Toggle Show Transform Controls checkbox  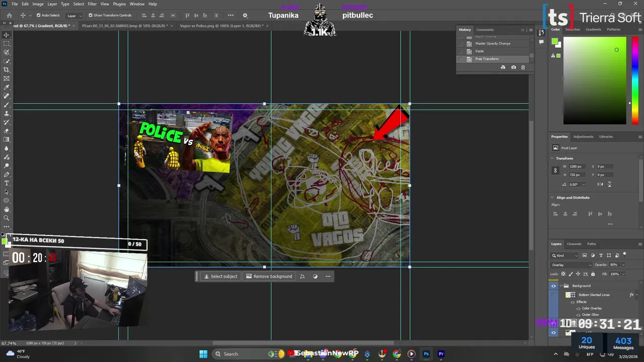click(91, 15)
